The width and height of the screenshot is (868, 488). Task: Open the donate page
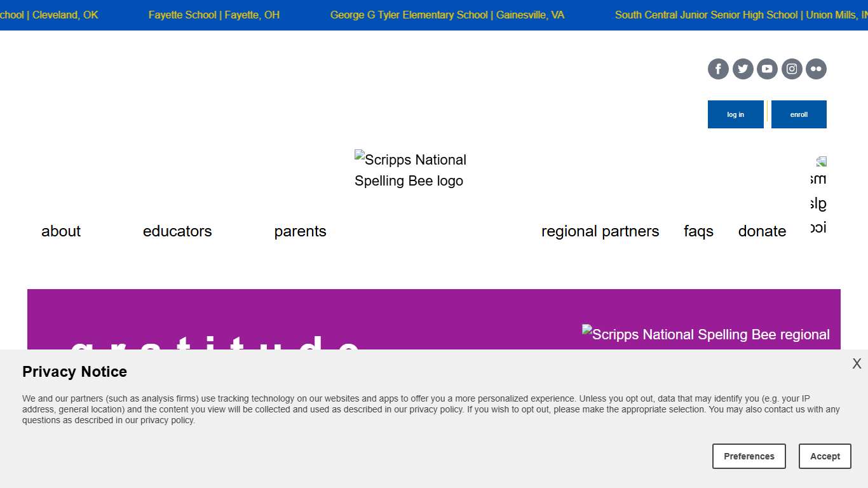(x=762, y=231)
